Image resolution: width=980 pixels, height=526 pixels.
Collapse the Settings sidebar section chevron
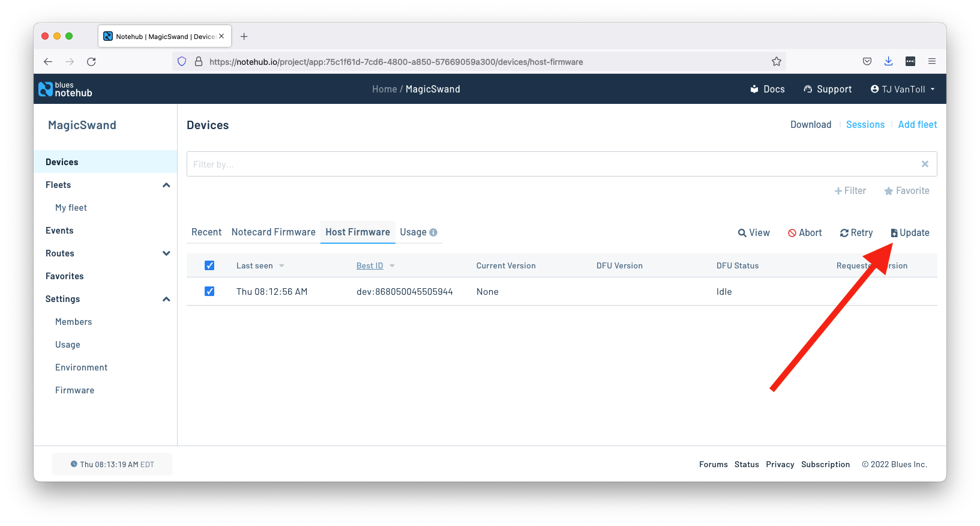tap(166, 299)
